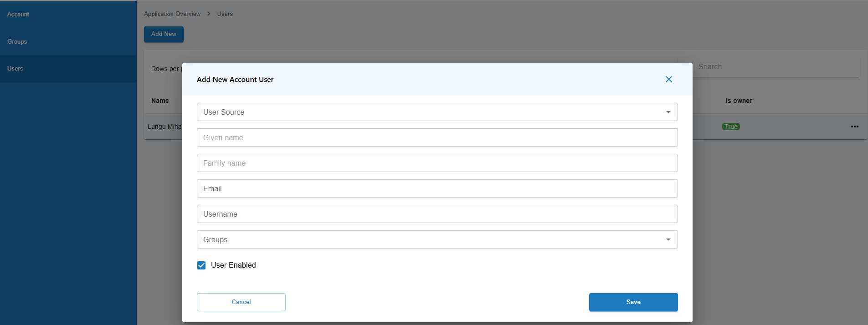Open the Application Overview breadcrumb link
This screenshot has width=868, height=325.
172,14
